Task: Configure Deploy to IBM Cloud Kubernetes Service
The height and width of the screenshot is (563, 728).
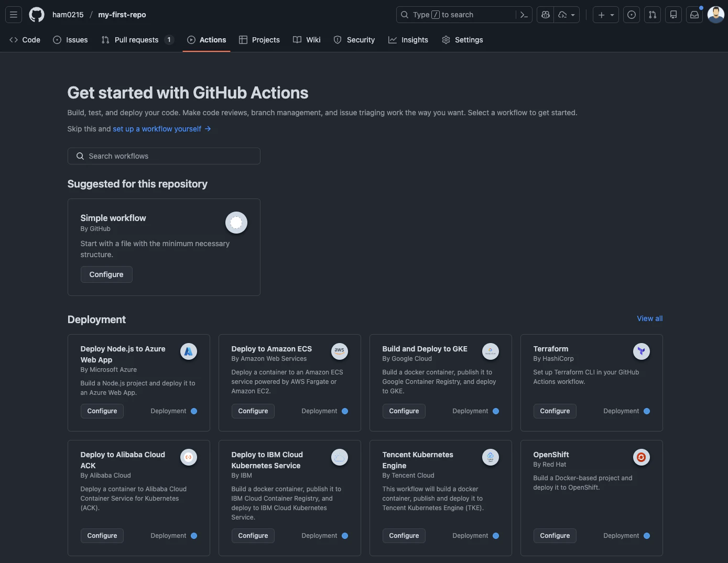Action: coord(253,536)
